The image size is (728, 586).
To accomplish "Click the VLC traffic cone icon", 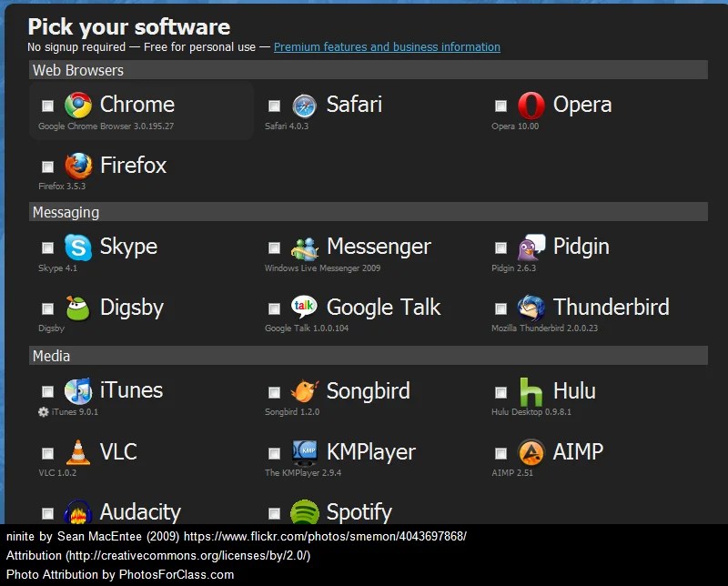I will [x=78, y=452].
